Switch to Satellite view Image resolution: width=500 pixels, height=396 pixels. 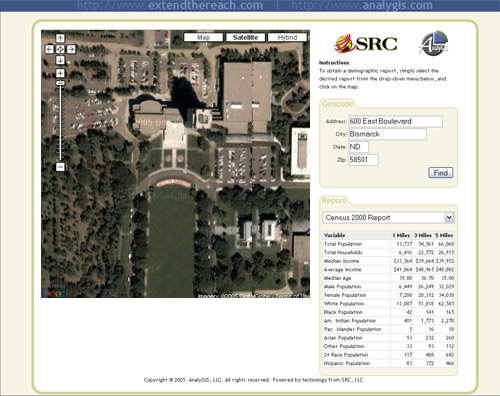(245, 37)
